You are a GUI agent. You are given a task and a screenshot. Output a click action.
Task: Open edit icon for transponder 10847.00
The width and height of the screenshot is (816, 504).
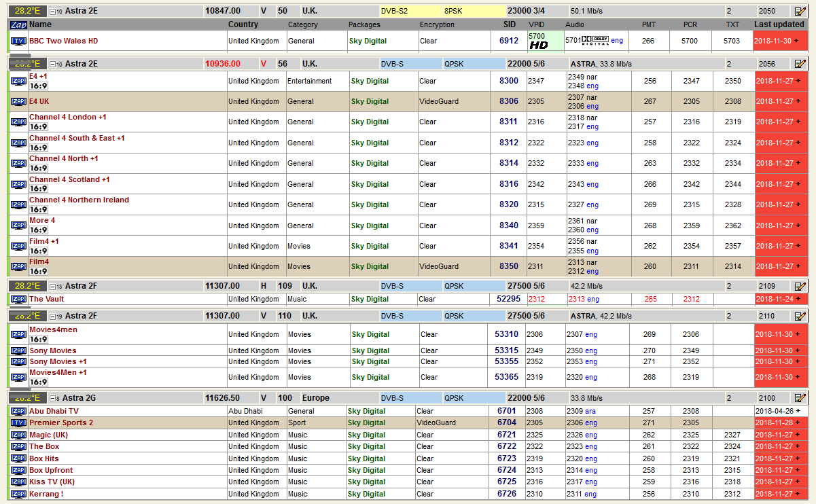pos(800,11)
